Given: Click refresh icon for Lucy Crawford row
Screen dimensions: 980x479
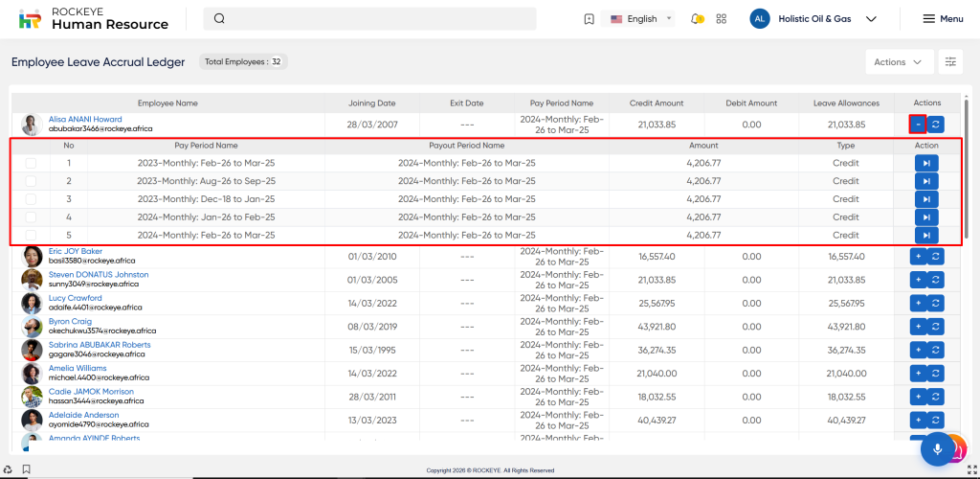Looking at the screenshot, I should click(x=936, y=303).
